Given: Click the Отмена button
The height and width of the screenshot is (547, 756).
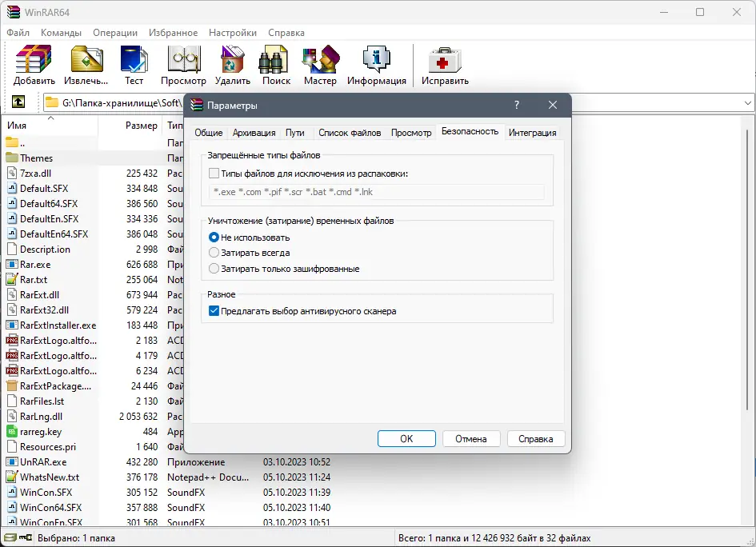Looking at the screenshot, I should click(x=471, y=438).
